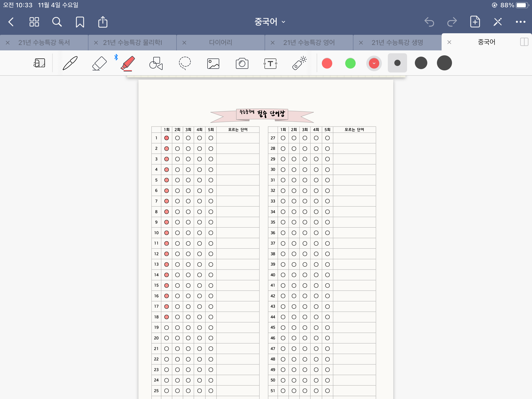
Task: Pick the green color swatch
Action: coord(350,63)
